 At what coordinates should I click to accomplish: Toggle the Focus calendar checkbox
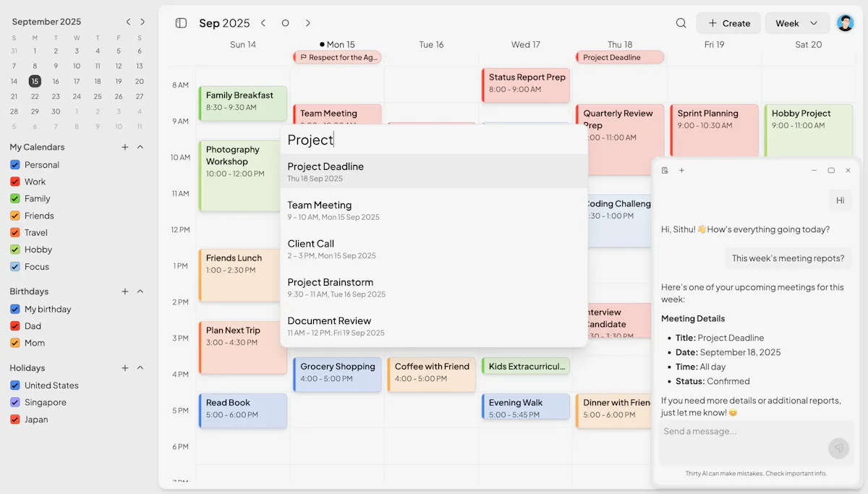point(14,266)
